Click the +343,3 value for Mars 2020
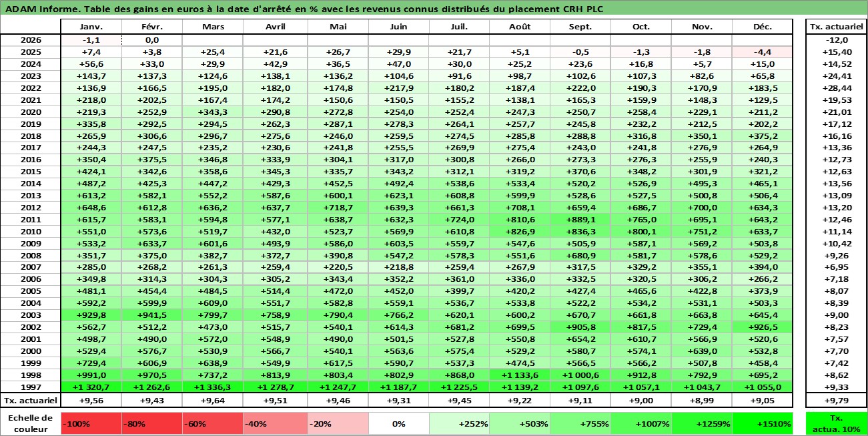The width and height of the screenshot is (868, 436). coord(212,112)
